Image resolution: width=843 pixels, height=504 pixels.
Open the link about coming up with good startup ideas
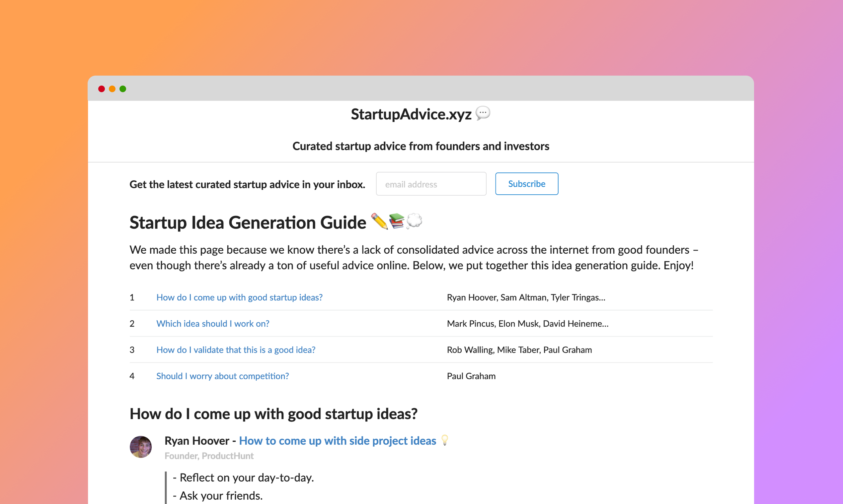239,297
